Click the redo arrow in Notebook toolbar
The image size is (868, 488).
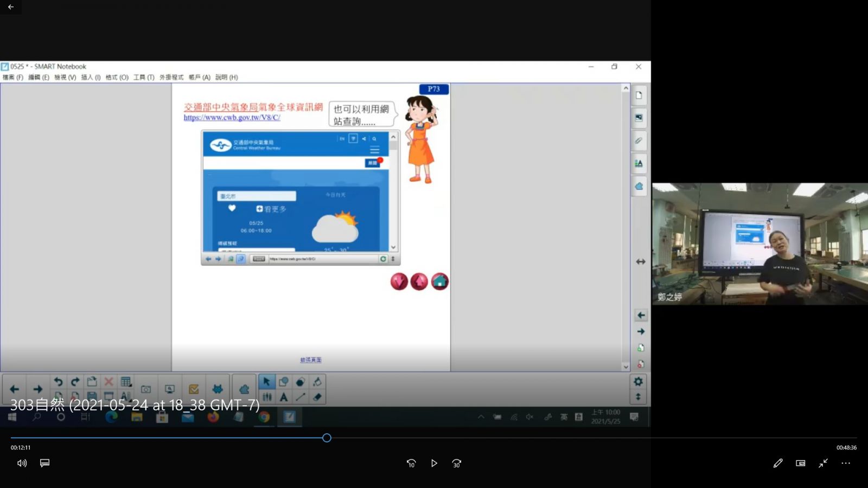[75, 382]
